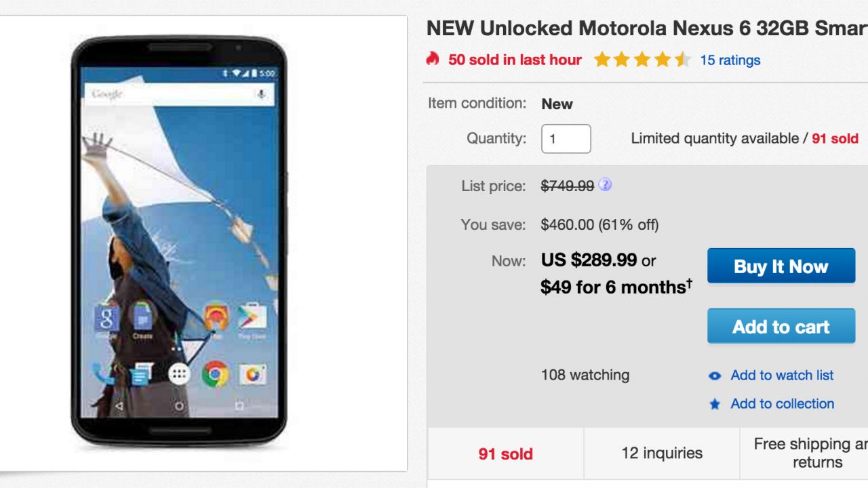
Task: Select Add to watch list link
Action: pyautogui.click(x=782, y=375)
